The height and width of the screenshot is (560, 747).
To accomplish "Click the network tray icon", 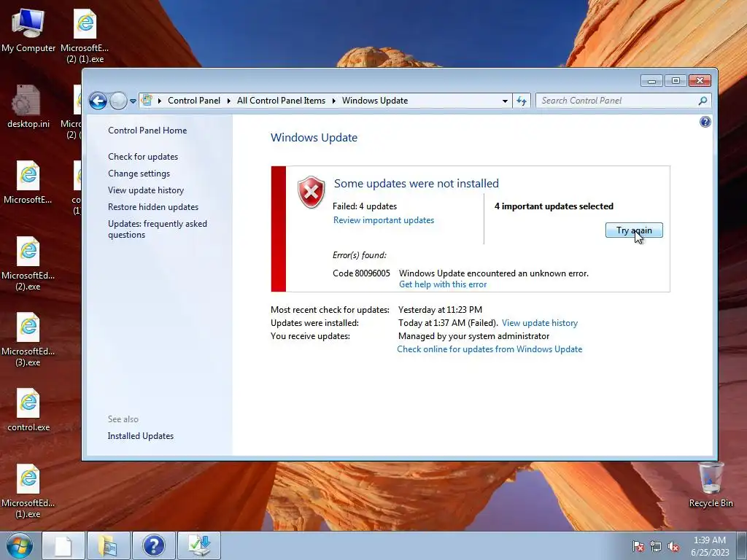I will click(656, 546).
